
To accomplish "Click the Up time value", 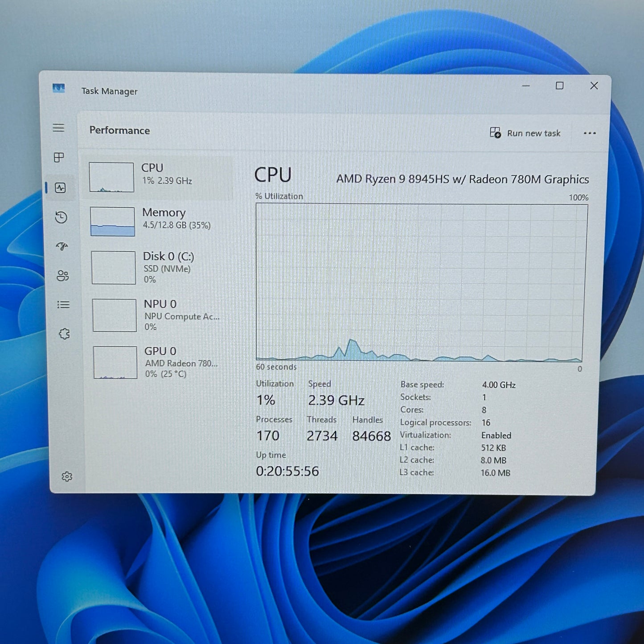I will pos(287,471).
